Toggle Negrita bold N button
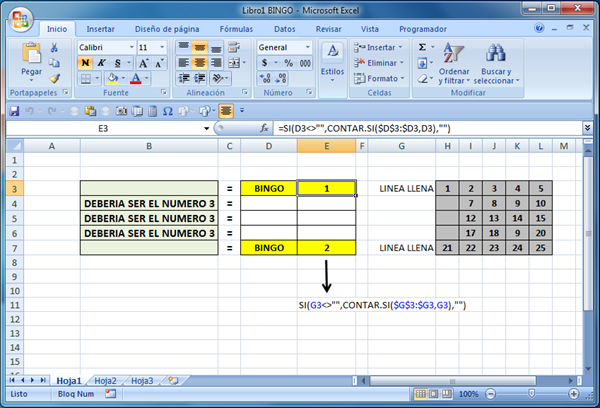The image size is (600, 408). coord(85,63)
